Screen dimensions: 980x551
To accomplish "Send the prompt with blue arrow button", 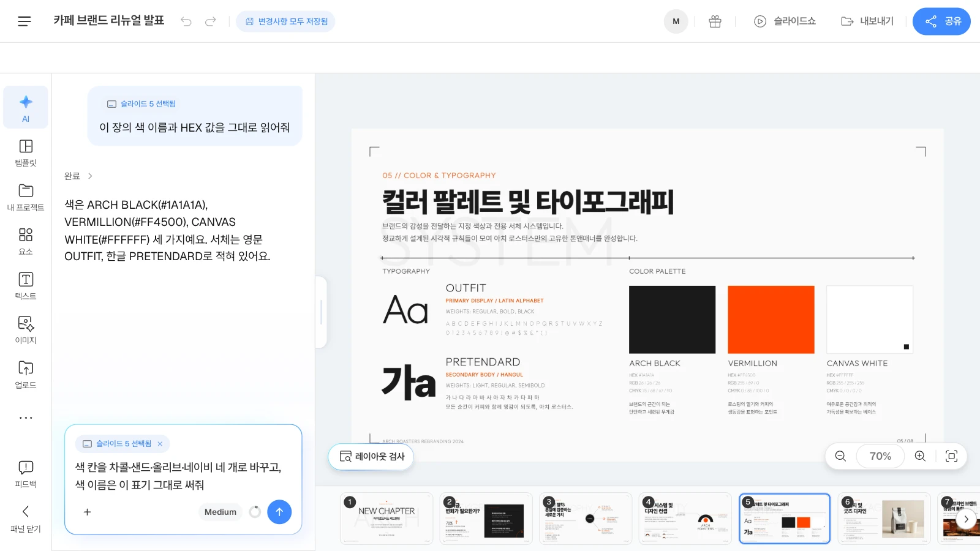I will pyautogui.click(x=279, y=512).
